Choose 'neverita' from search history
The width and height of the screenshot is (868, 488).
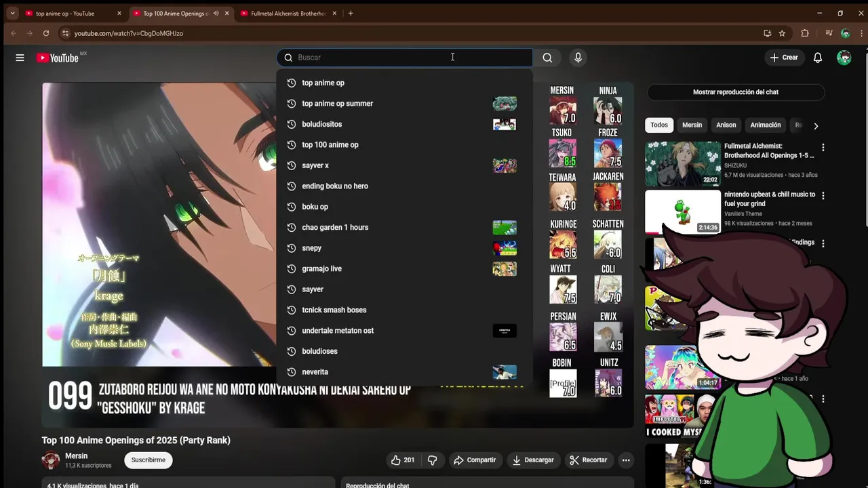click(404, 372)
